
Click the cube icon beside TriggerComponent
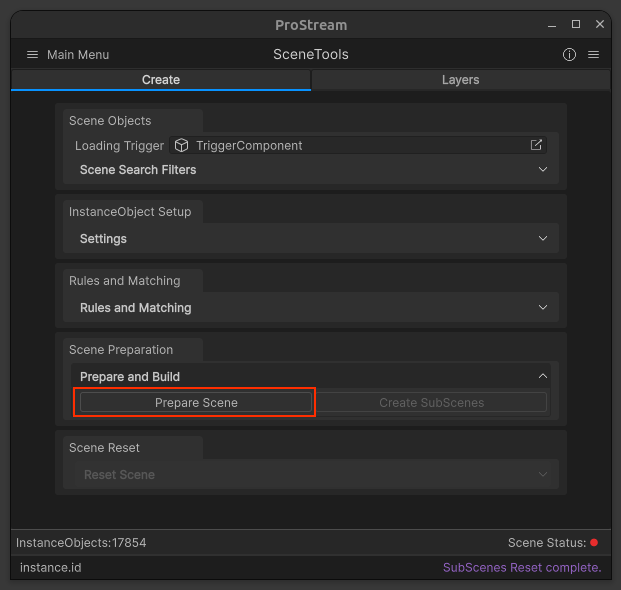182,146
